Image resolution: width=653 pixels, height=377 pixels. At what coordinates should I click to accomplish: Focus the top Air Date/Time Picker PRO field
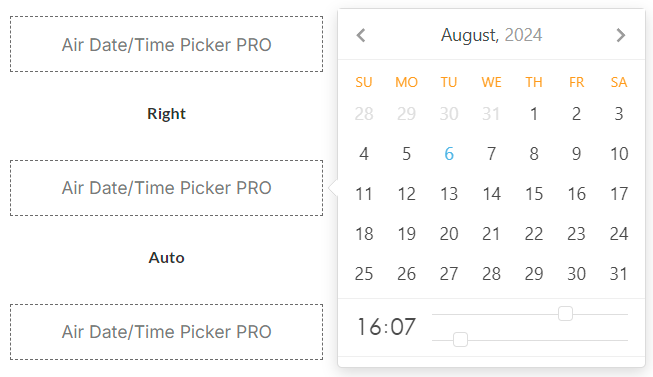pyautogui.click(x=167, y=44)
